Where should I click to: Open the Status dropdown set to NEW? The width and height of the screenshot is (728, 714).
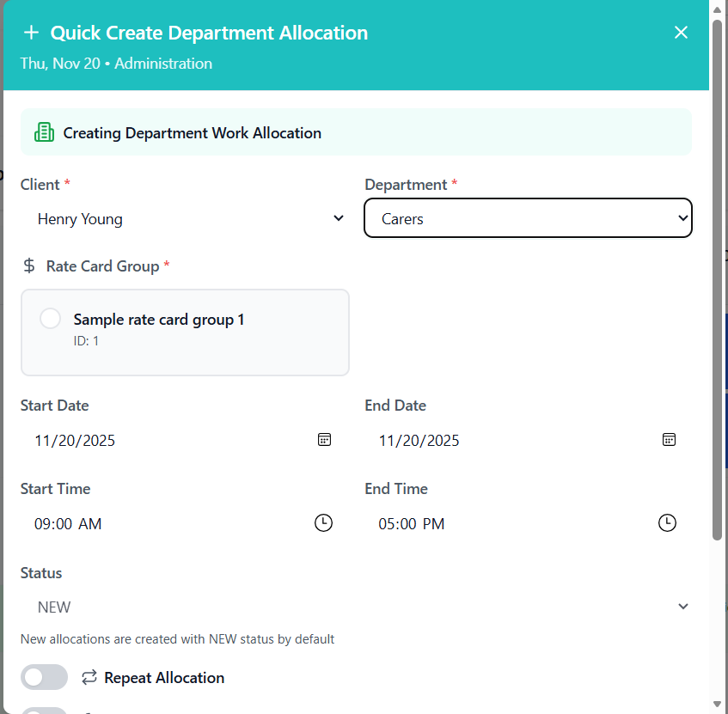(356, 607)
